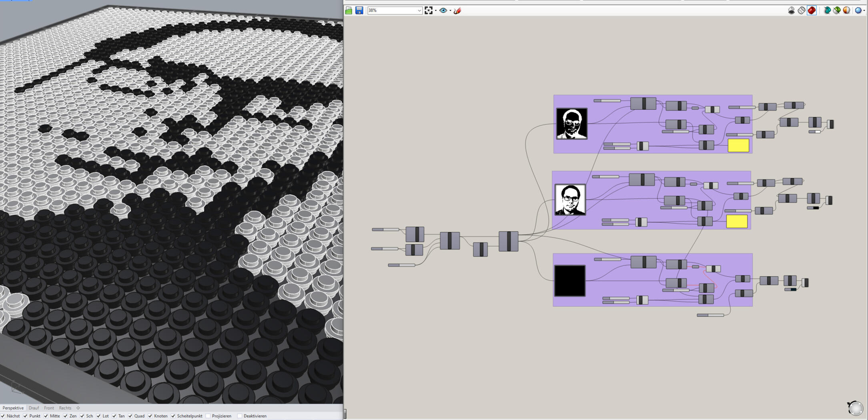This screenshot has height=420, width=868.
Task: Switch to Wireframe preview mode
Action: [801, 10]
